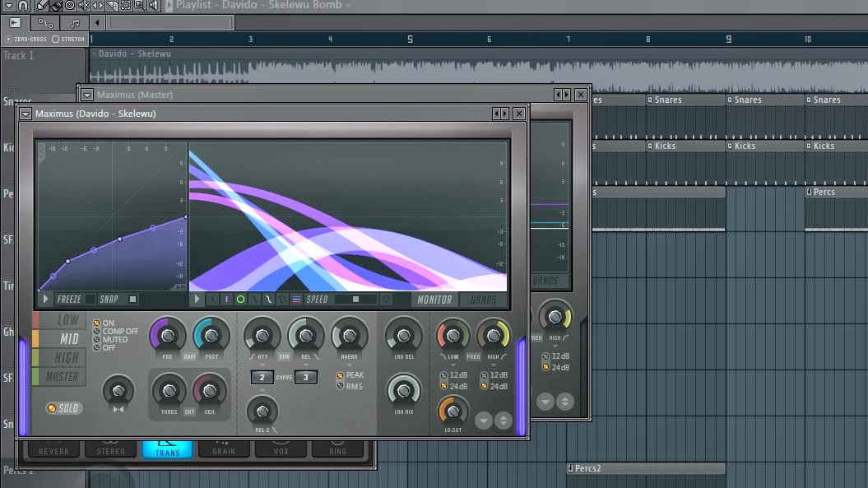Switch to audio clip focus icon

pos(15,23)
